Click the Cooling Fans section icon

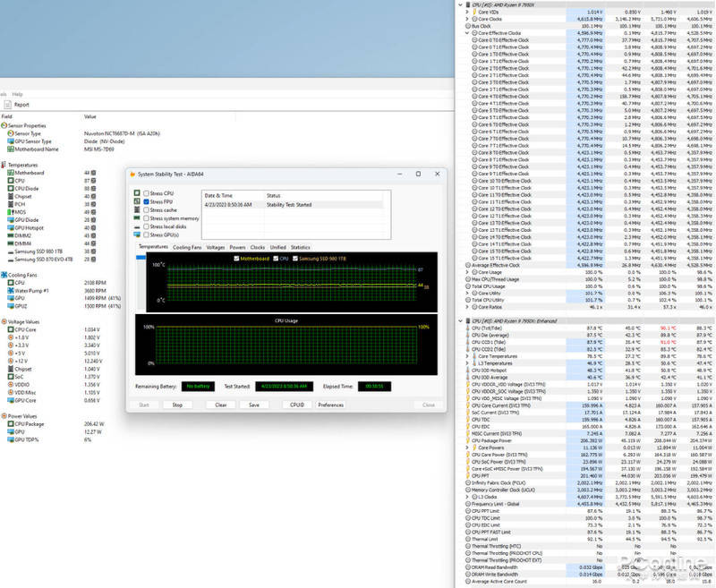[x=4, y=276]
